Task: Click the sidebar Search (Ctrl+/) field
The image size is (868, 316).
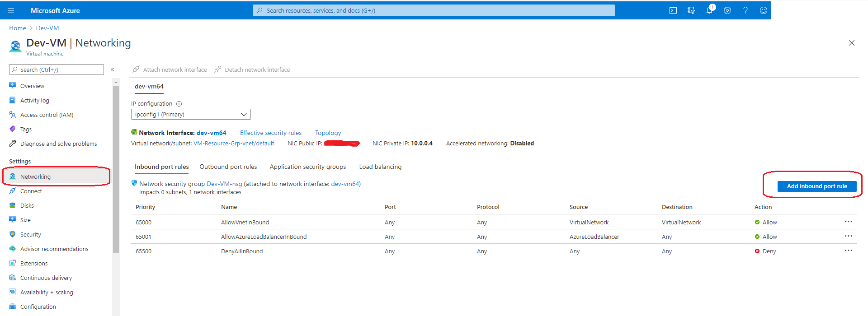Action: tap(57, 70)
